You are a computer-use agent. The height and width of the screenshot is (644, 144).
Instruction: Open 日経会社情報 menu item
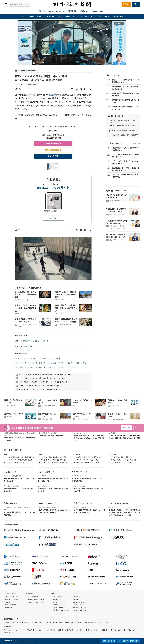pos(72,11)
